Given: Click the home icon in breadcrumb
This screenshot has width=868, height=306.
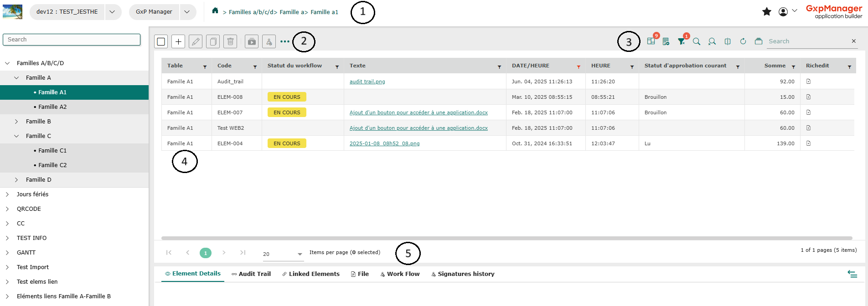Looking at the screenshot, I should pos(215,11).
